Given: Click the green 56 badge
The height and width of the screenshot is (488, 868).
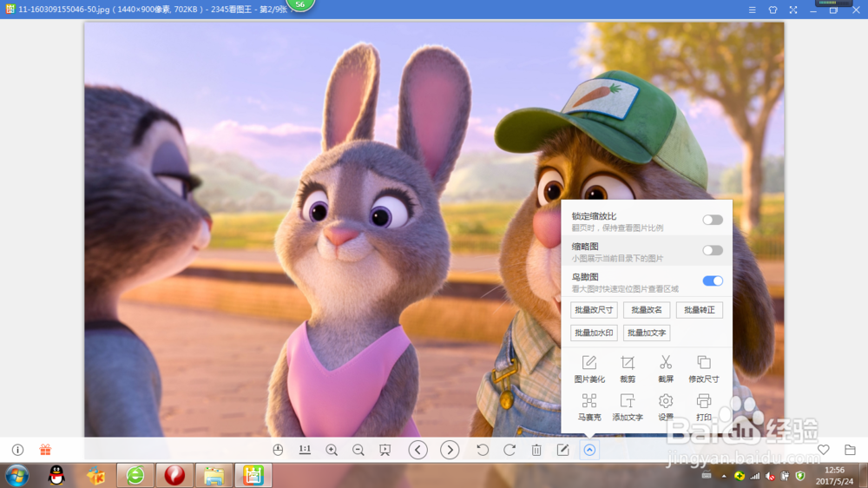Looking at the screenshot, I should (x=300, y=5).
